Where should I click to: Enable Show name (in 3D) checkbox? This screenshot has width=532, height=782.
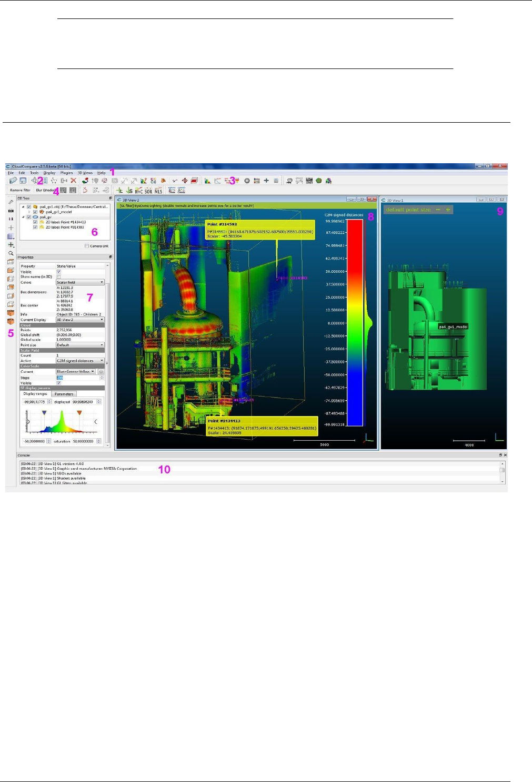(58, 276)
